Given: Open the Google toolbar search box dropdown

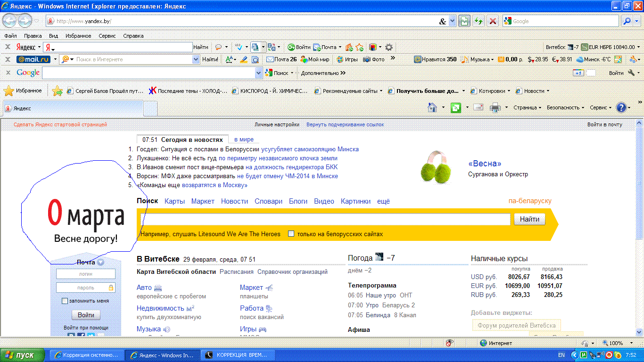Looking at the screenshot, I should tap(258, 73).
